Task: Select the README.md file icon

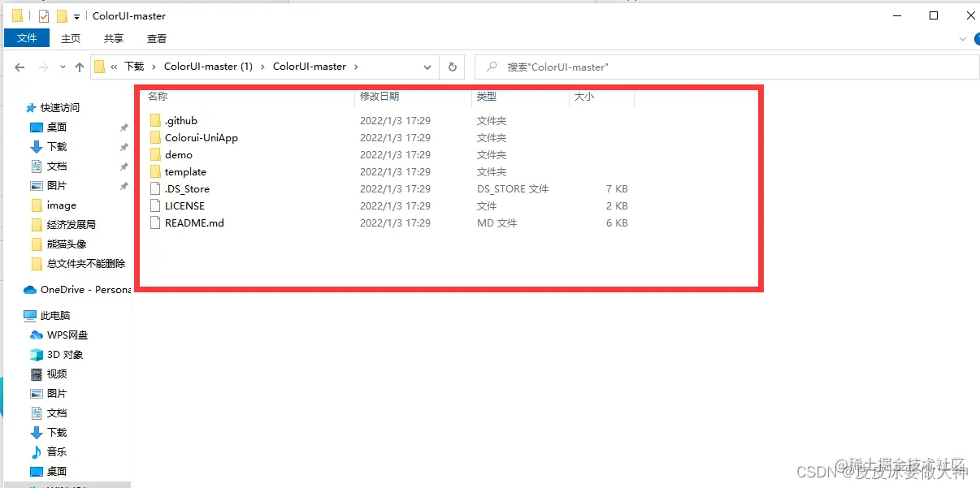Action: pos(156,223)
